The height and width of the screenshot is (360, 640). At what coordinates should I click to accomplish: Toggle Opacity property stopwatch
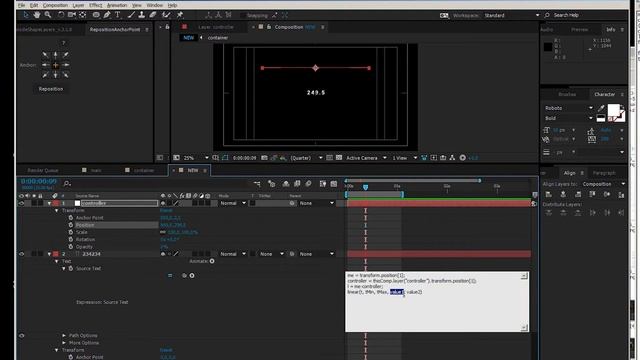click(71, 247)
